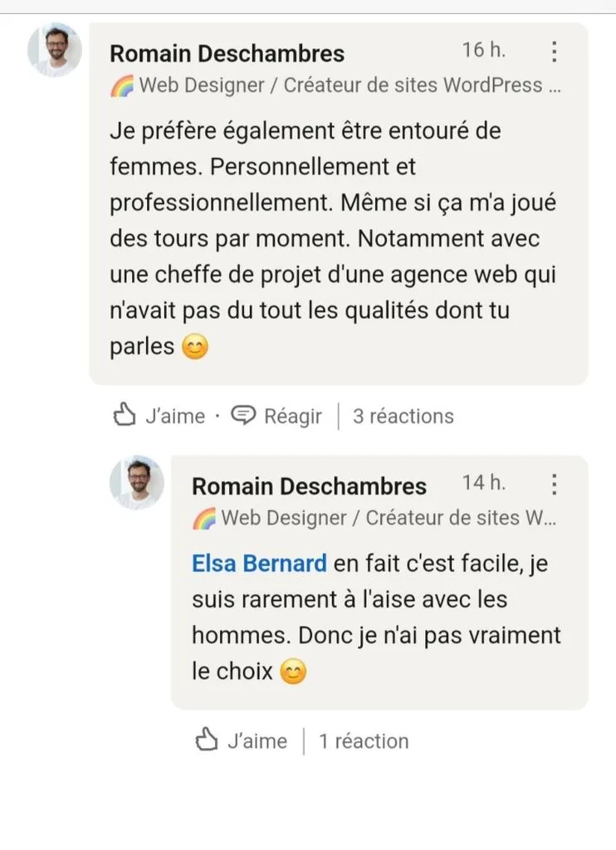Click the speech bubble Réagir icon
Image resolution: width=616 pixels, height=850 pixels.
pos(243,416)
